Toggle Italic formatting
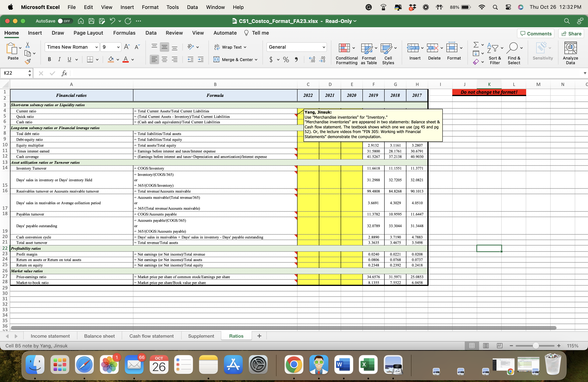588x382 pixels. (59, 60)
